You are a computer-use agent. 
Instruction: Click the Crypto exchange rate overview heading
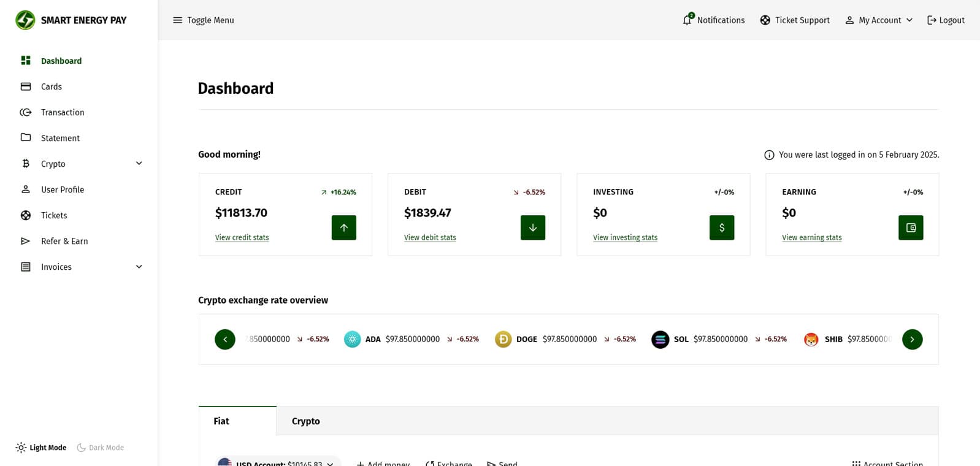(263, 300)
